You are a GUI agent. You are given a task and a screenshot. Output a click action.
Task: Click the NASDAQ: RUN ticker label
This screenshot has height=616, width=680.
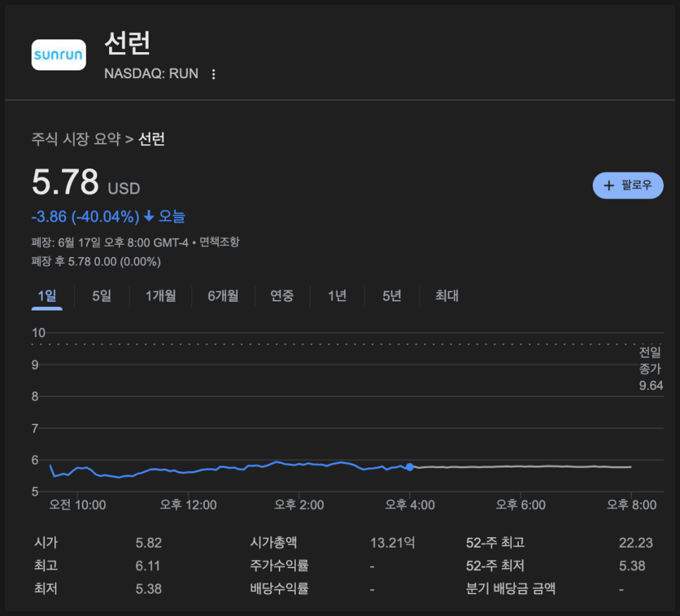click(x=151, y=74)
